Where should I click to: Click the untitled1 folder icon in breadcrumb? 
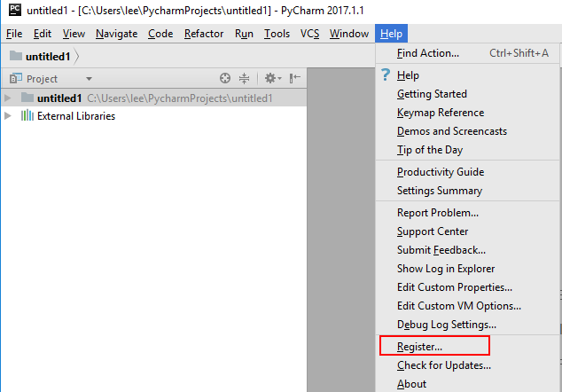click(16, 56)
